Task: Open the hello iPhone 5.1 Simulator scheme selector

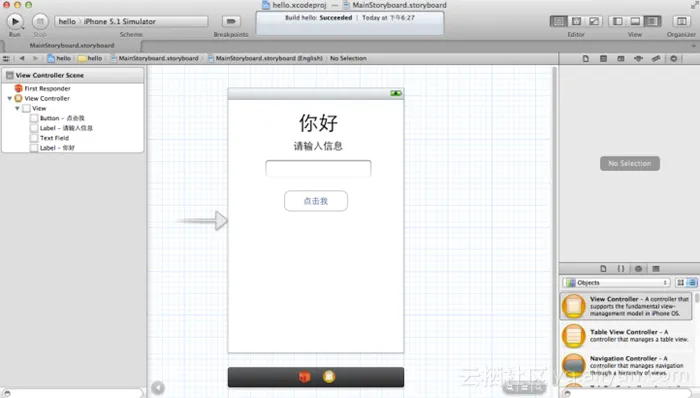Action: click(x=131, y=21)
